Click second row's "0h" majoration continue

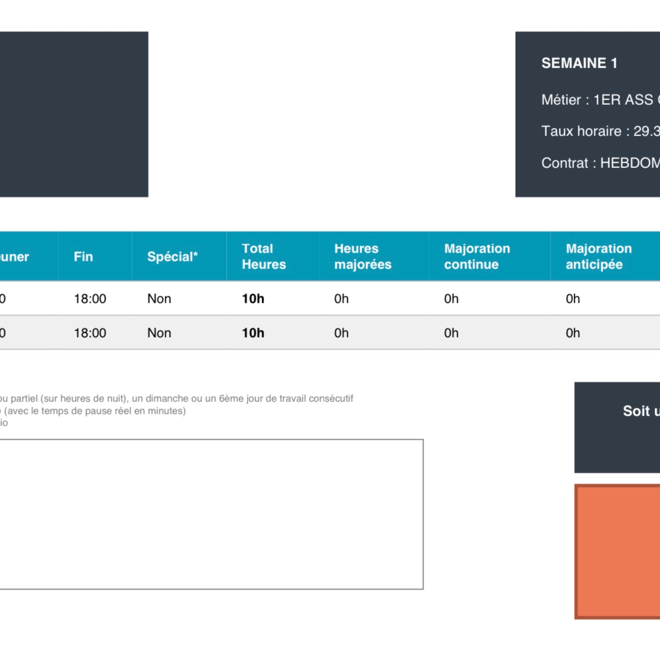click(451, 333)
